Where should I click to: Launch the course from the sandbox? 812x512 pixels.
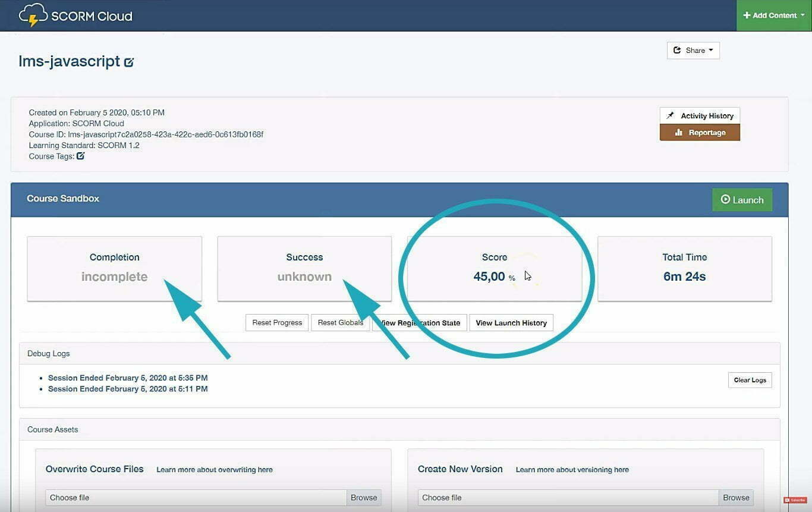(742, 200)
